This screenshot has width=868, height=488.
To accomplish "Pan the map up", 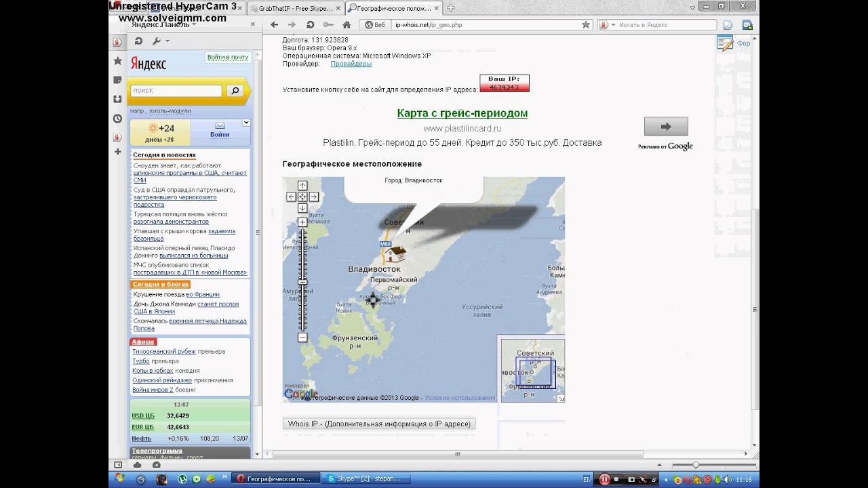I will click(302, 186).
